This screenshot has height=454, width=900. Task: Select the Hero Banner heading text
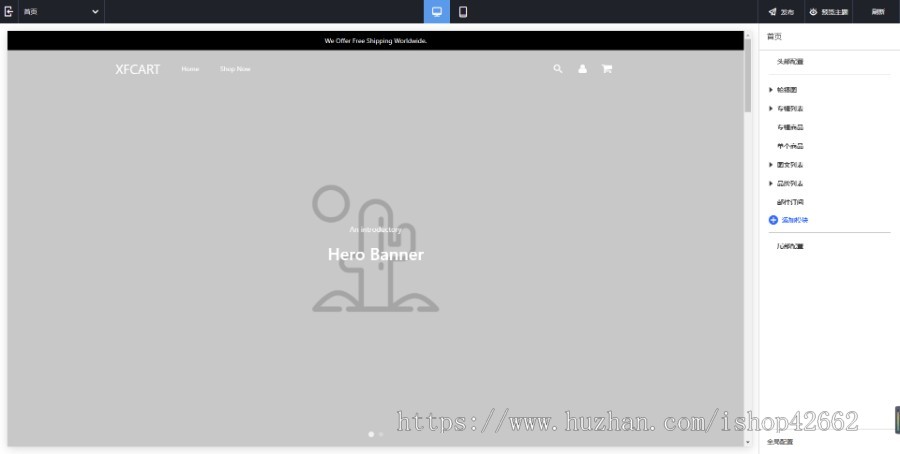[375, 254]
